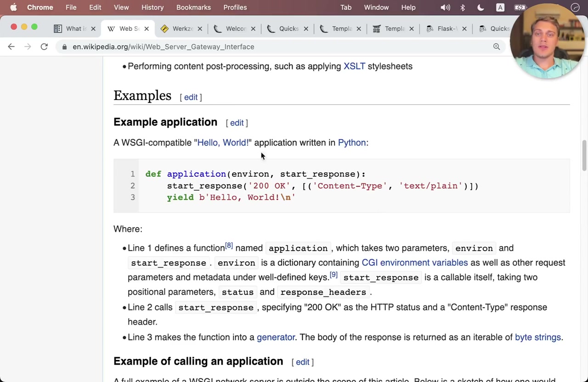
Task: Open the History menu
Action: [x=152, y=7]
